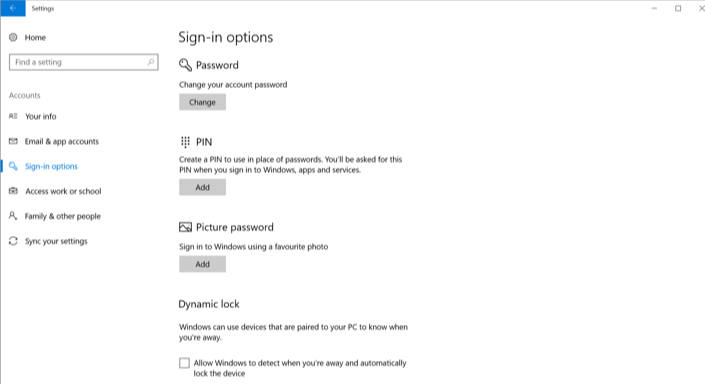The width and height of the screenshot is (705, 384).
Task: Open the Your info page
Action: pos(40,116)
